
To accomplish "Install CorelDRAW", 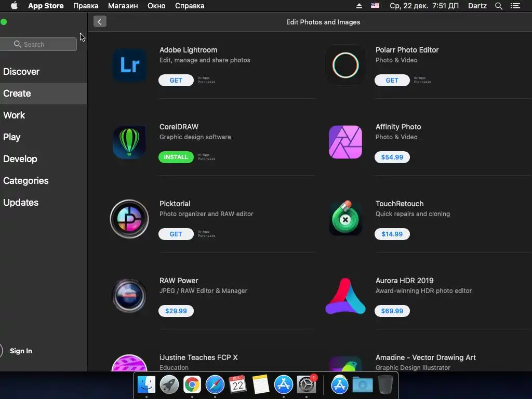I will tap(176, 157).
